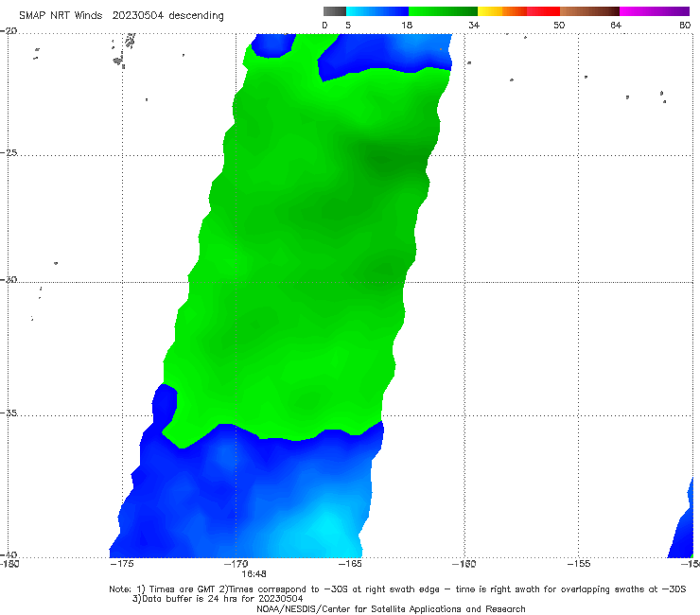Click the latitude label "-40"
Viewport: 700px width, 615px height.
(x=9, y=554)
